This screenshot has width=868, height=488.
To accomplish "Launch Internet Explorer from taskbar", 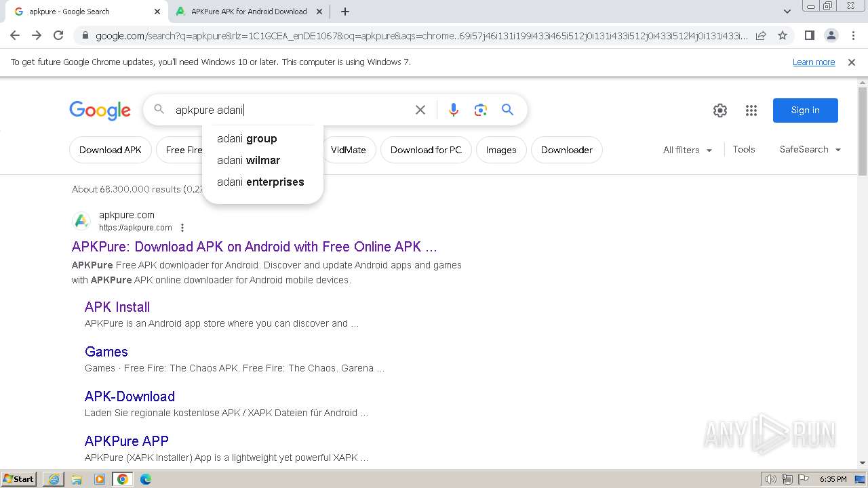I will (x=54, y=479).
